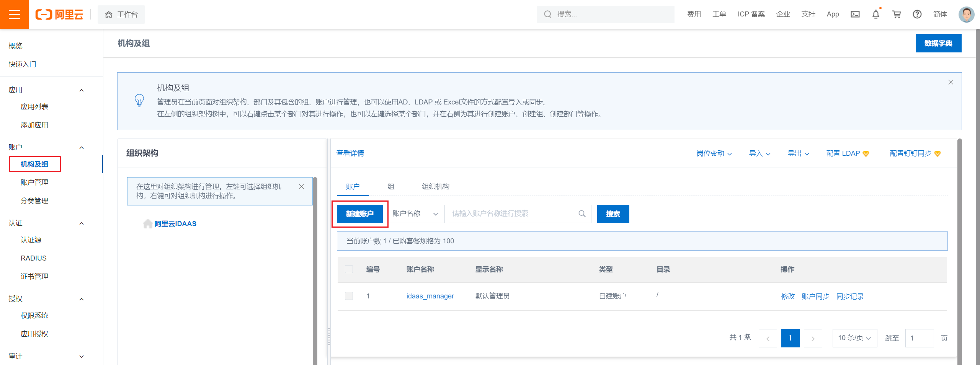
Task: Check the select-all checkbox in table header
Action: pyautogui.click(x=349, y=269)
